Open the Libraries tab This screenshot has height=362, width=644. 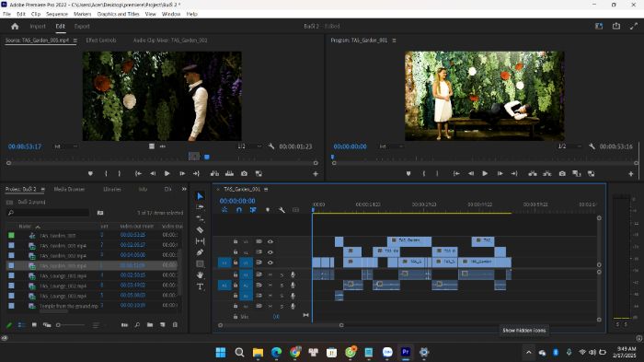[x=111, y=189]
